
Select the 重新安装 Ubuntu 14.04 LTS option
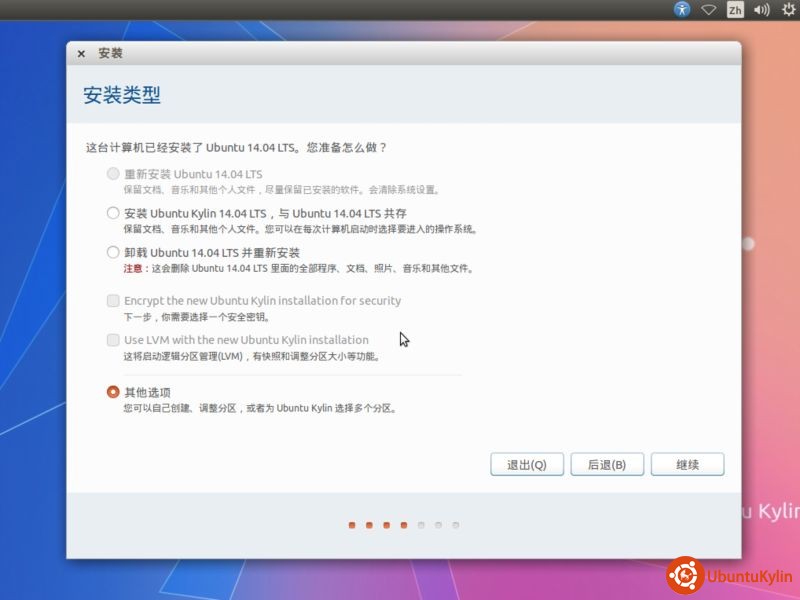pos(113,174)
